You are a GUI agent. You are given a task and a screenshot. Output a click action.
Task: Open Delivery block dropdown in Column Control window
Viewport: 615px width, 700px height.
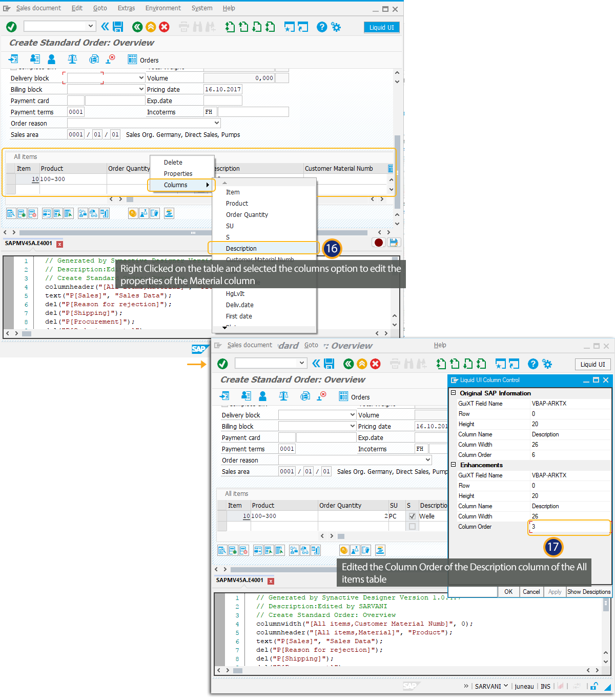(353, 415)
